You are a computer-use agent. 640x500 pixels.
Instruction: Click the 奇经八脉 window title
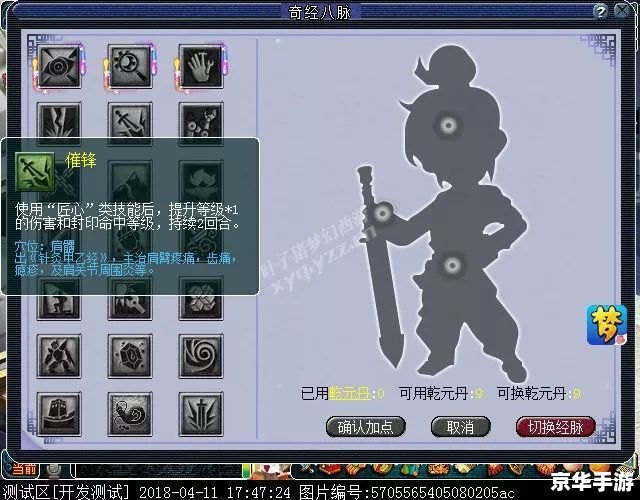(320, 12)
